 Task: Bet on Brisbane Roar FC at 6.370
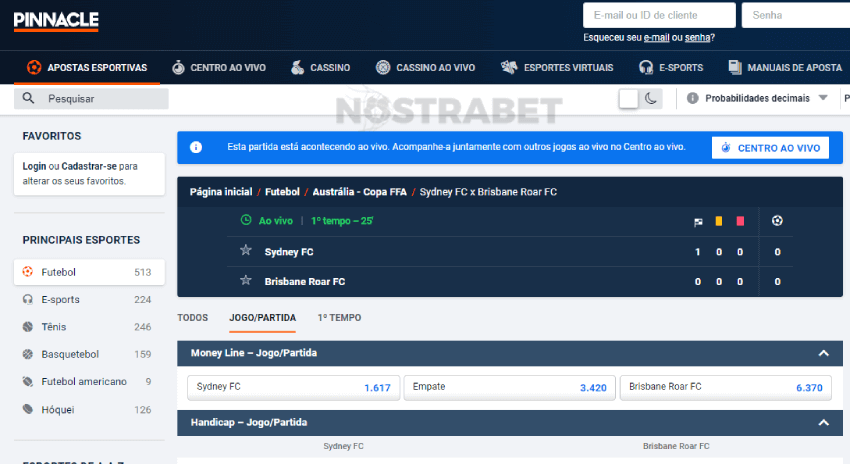[x=726, y=388]
